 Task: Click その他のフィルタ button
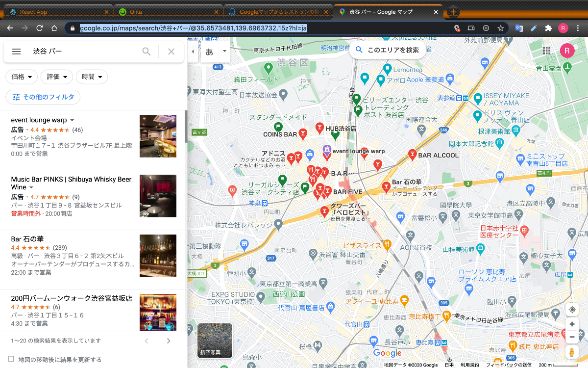click(43, 97)
